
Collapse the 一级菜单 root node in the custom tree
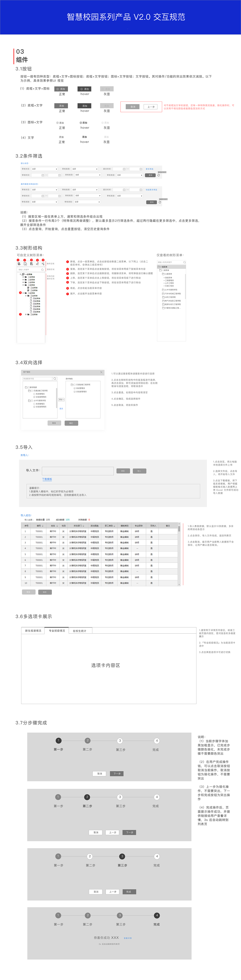[x=21, y=274]
